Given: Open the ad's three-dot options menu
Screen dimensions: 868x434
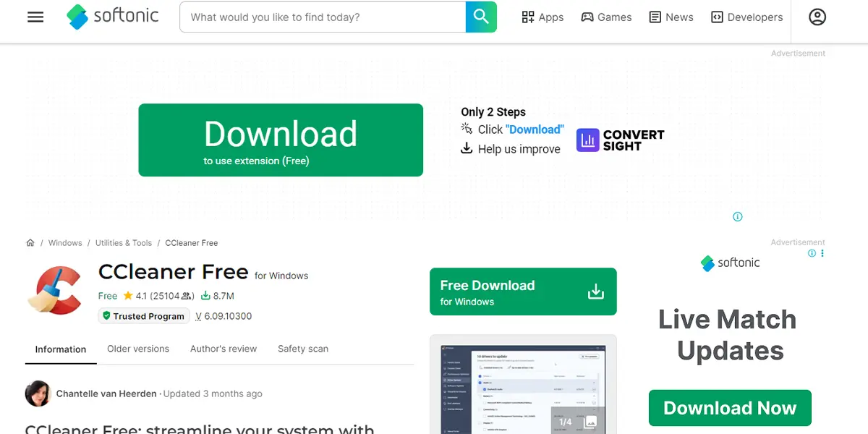Looking at the screenshot, I should (x=823, y=253).
